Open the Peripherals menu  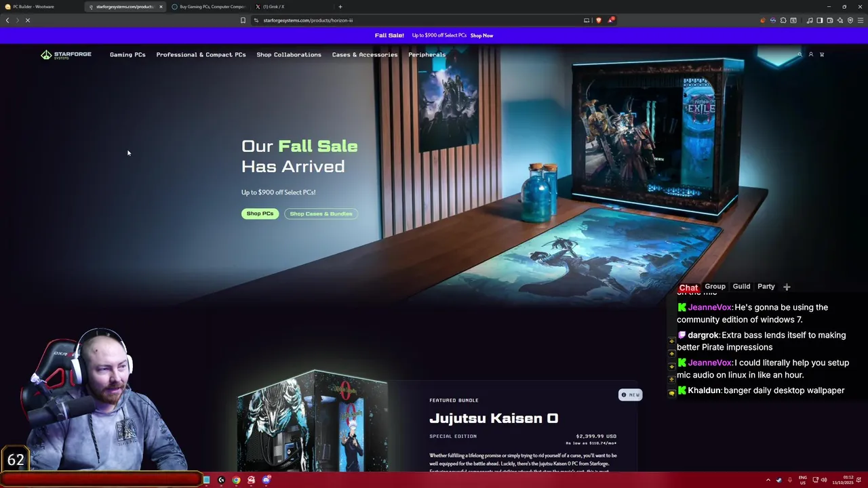(427, 55)
